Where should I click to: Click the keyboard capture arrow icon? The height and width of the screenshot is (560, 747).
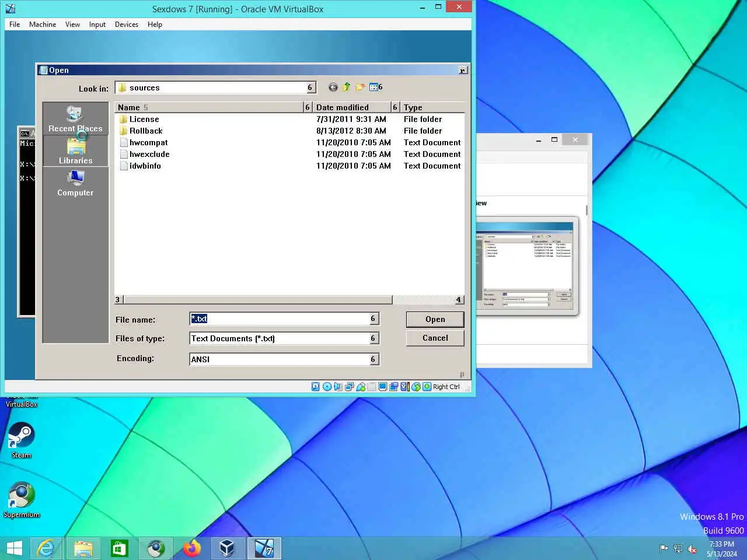[427, 387]
